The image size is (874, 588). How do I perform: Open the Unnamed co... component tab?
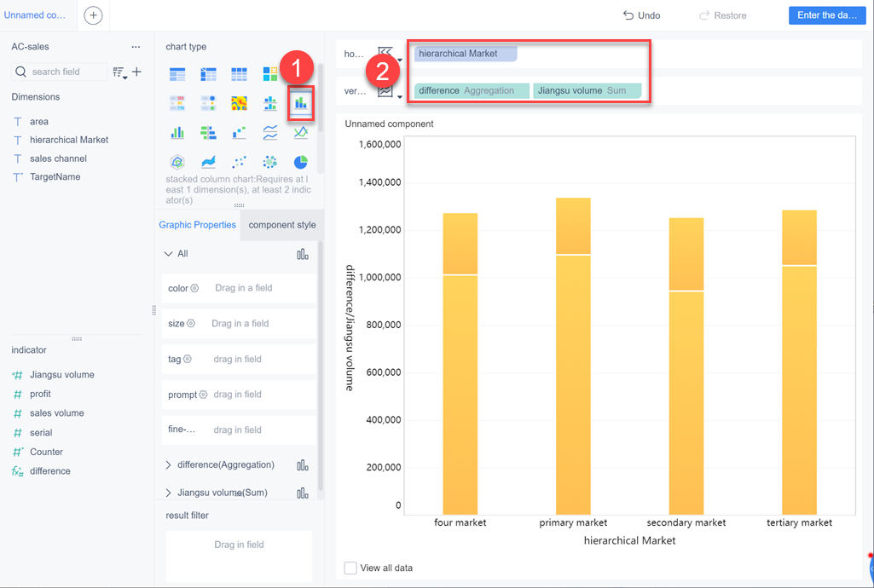[x=35, y=15]
